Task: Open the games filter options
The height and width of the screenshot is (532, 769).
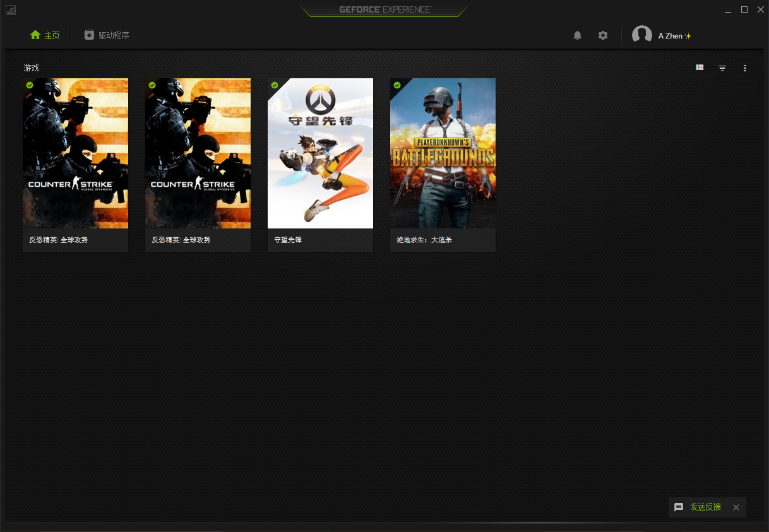Action: click(x=722, y=68)
